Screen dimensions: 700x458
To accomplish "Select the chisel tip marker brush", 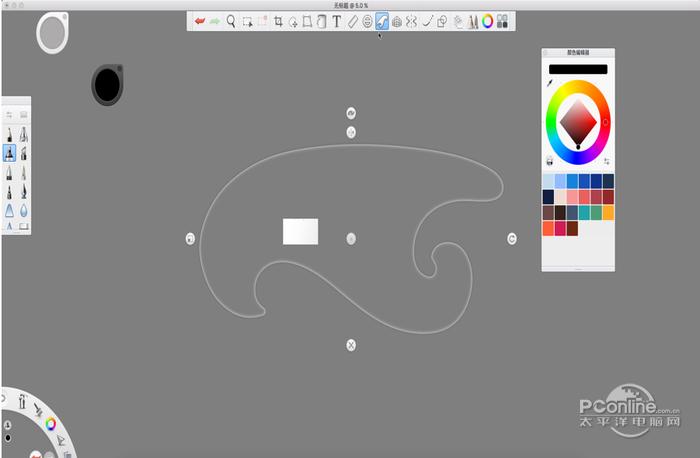I will [23, 153].
